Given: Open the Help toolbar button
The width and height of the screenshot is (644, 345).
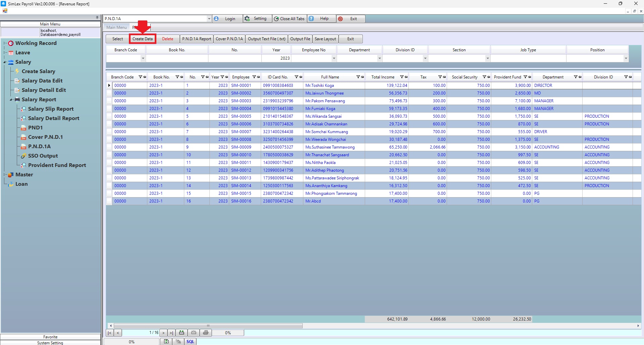Looking at the screenshot, I should click(x=321, y=19).
